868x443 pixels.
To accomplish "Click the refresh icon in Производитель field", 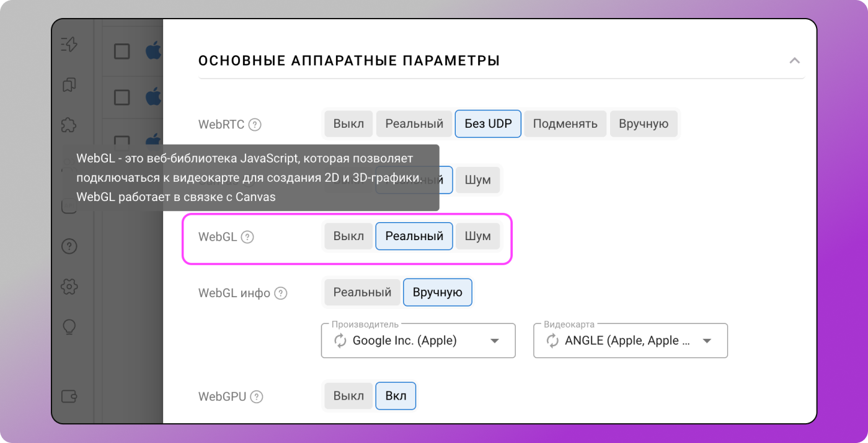I will click(x=340, y=341).
